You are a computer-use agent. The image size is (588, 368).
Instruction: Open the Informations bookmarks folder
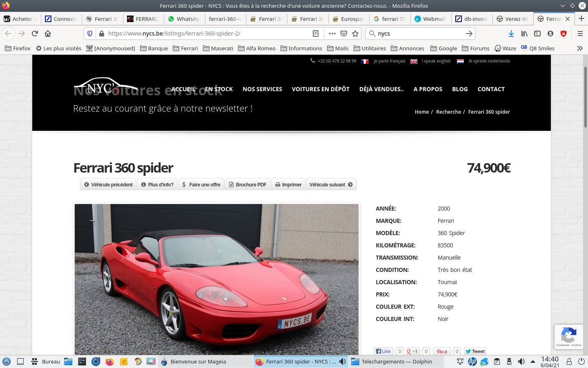coord(301,48)
